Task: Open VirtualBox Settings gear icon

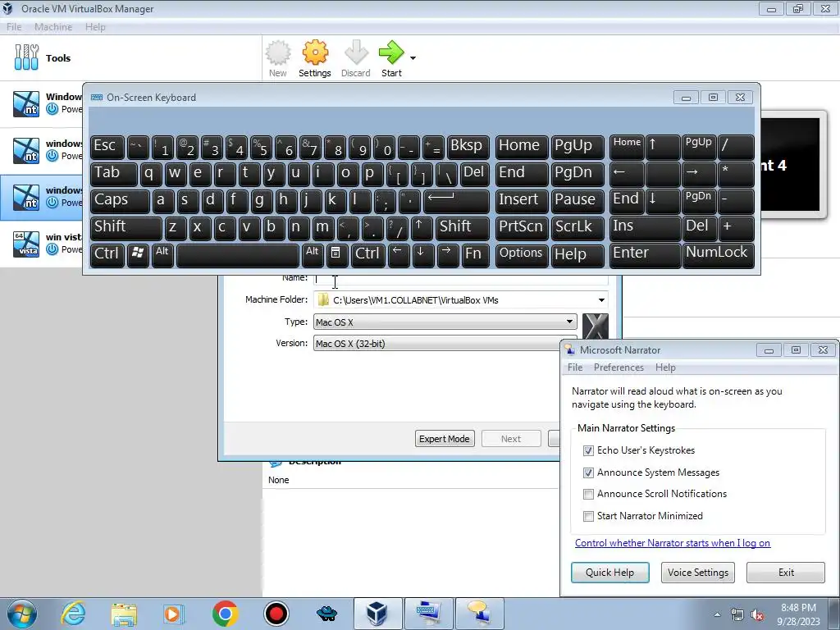Action: point(315,53)
